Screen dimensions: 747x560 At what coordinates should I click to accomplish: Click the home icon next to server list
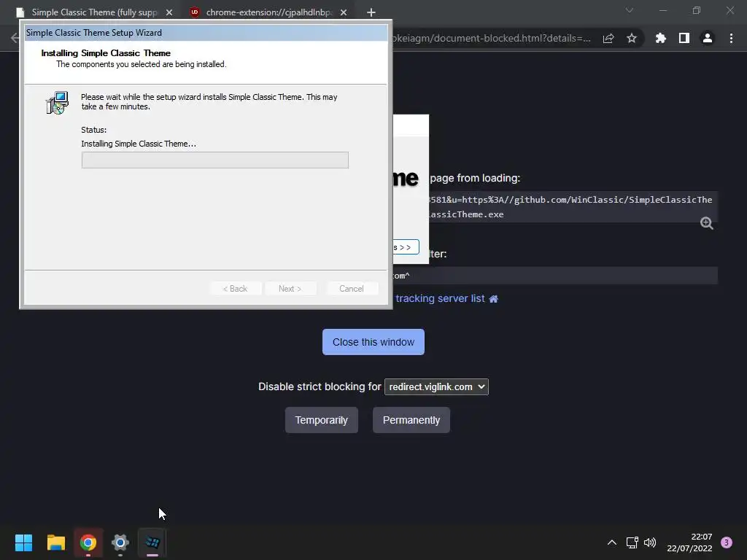(494, 299)
